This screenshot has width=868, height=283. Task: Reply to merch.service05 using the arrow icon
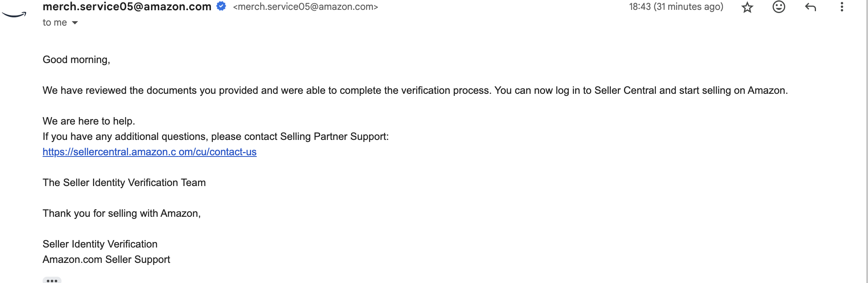810,7
